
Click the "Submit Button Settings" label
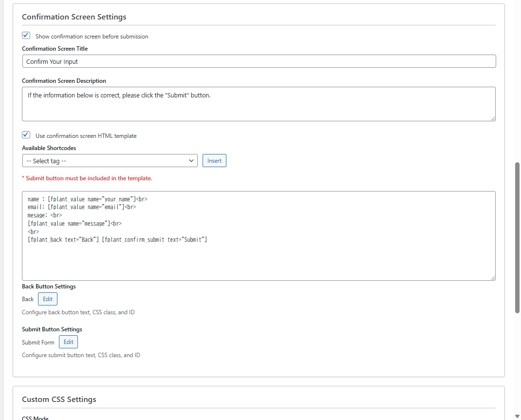[x=52, y=329]
